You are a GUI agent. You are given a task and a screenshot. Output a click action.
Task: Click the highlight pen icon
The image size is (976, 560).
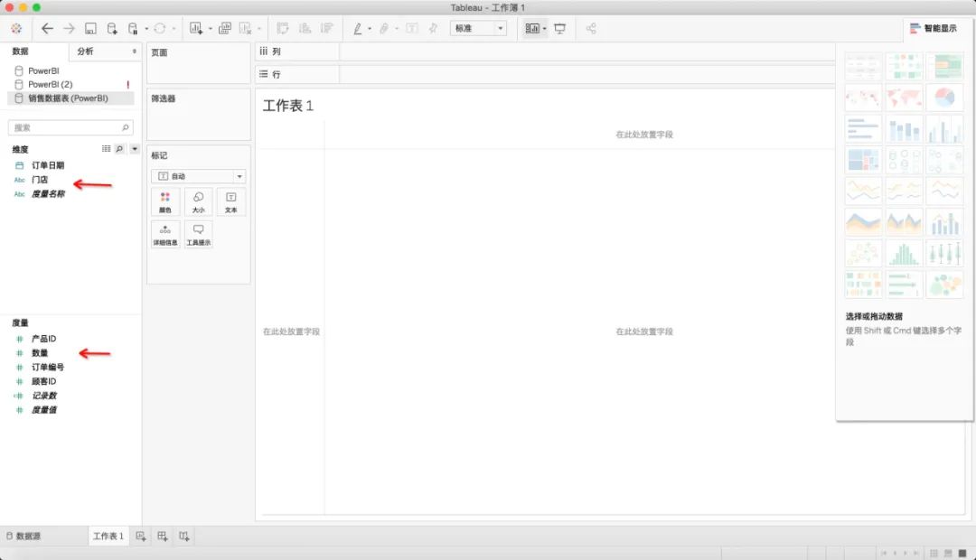358,29
